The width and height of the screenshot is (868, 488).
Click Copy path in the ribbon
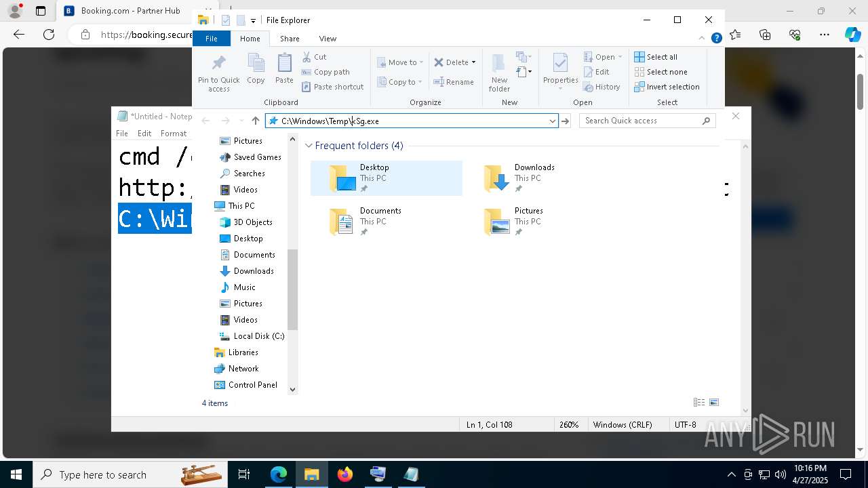325,72
